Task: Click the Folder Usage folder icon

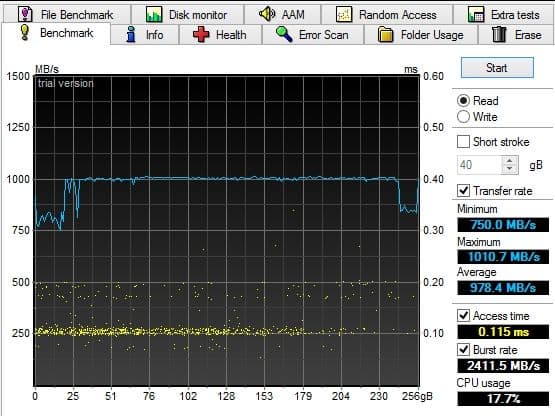Action: (x=385, y=35)
